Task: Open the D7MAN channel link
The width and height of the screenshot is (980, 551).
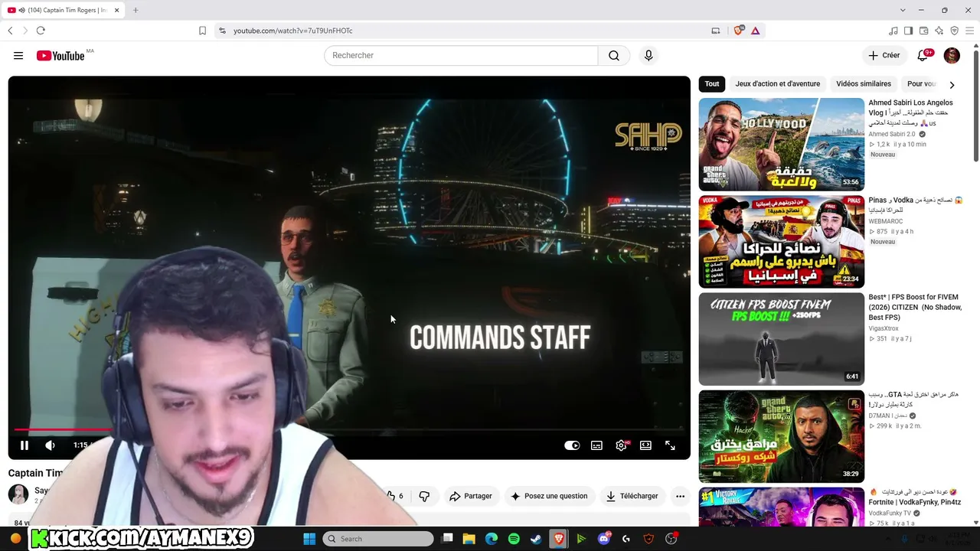Action: pos(887,416)
